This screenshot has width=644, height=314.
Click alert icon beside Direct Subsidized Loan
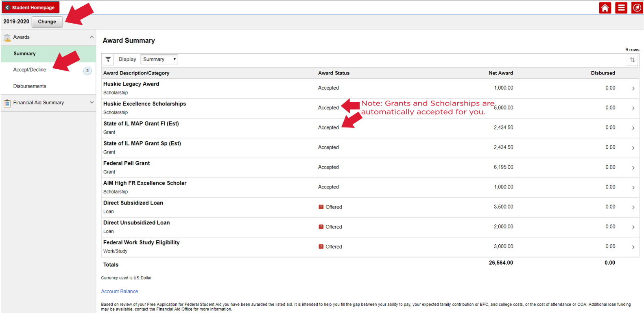(321, 207)
